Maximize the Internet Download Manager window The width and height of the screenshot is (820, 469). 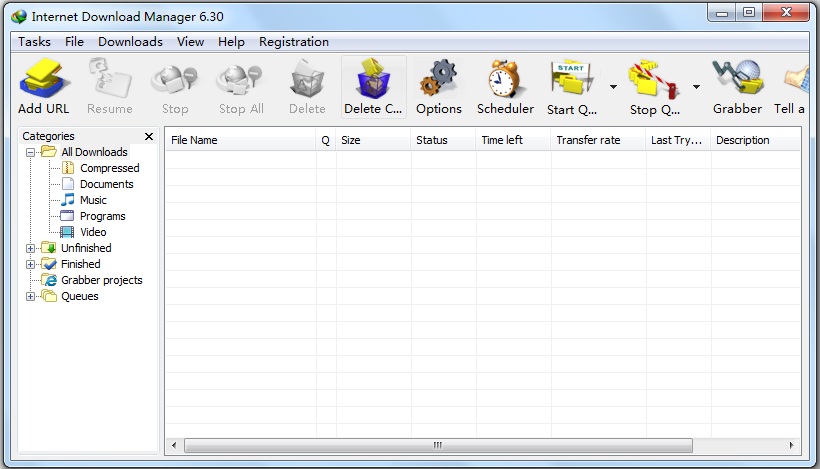click(749, 13)
